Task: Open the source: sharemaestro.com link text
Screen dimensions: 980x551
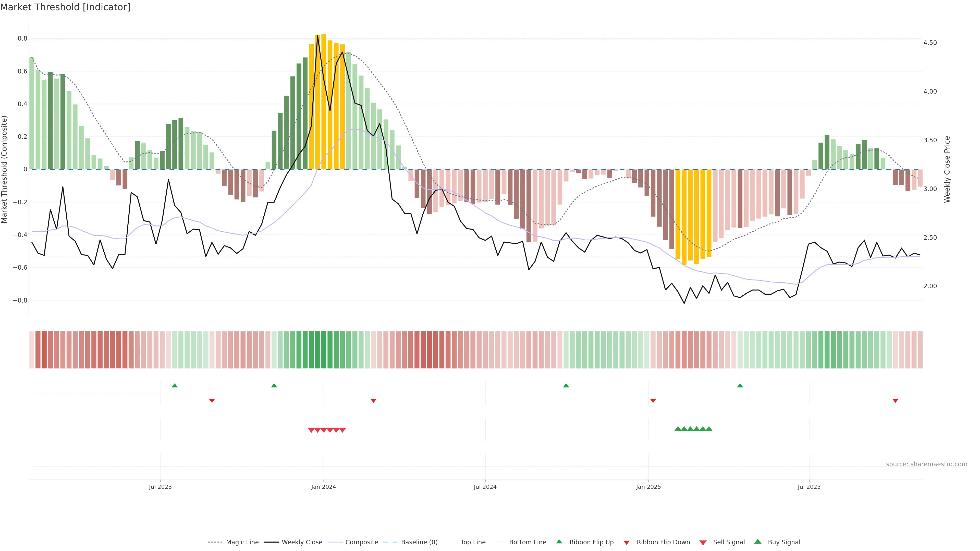Action: pyautogui.click(x=926, y=464)
